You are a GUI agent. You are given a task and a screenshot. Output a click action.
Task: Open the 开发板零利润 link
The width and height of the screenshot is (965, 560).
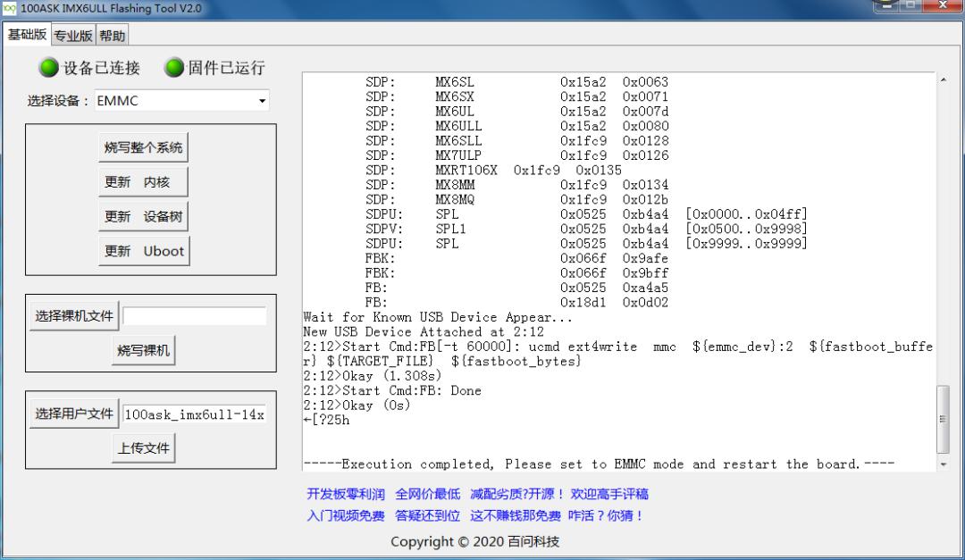click(346, 494)
